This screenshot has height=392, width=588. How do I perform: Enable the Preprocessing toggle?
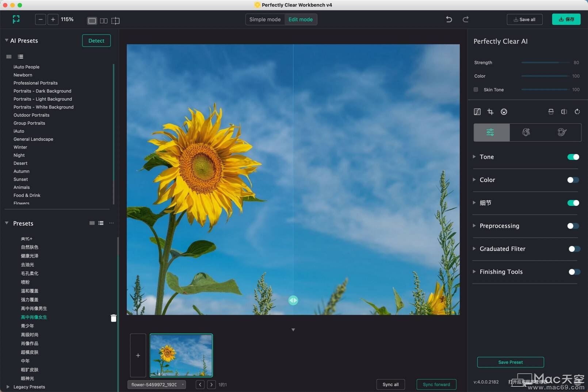[573, 226]
